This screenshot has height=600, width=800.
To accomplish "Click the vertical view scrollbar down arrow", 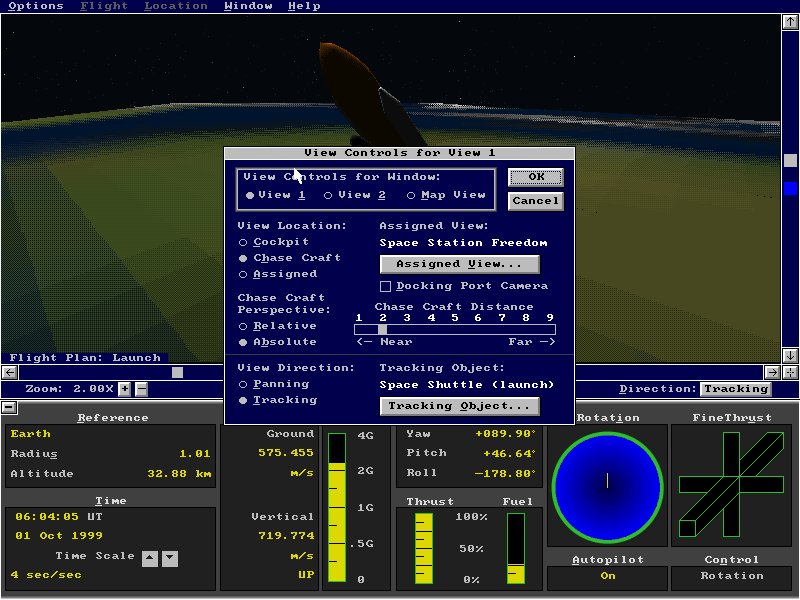I will 790,355.
